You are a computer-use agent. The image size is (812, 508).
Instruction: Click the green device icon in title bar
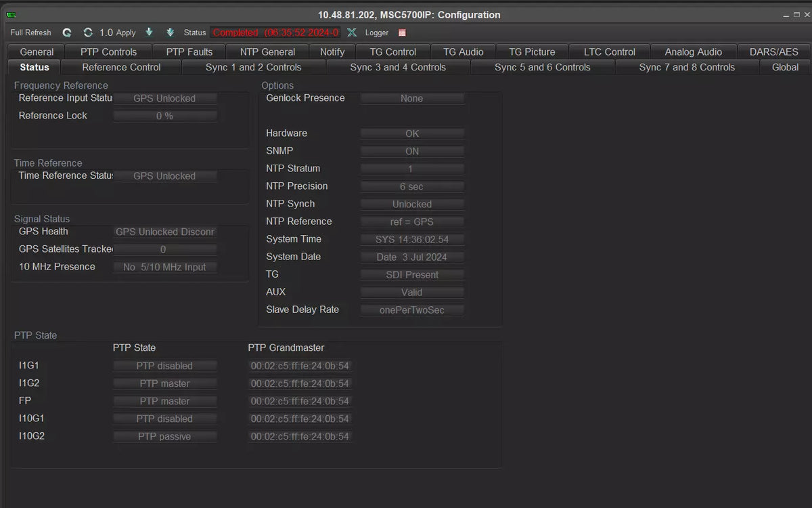click(x=12, y=15)
